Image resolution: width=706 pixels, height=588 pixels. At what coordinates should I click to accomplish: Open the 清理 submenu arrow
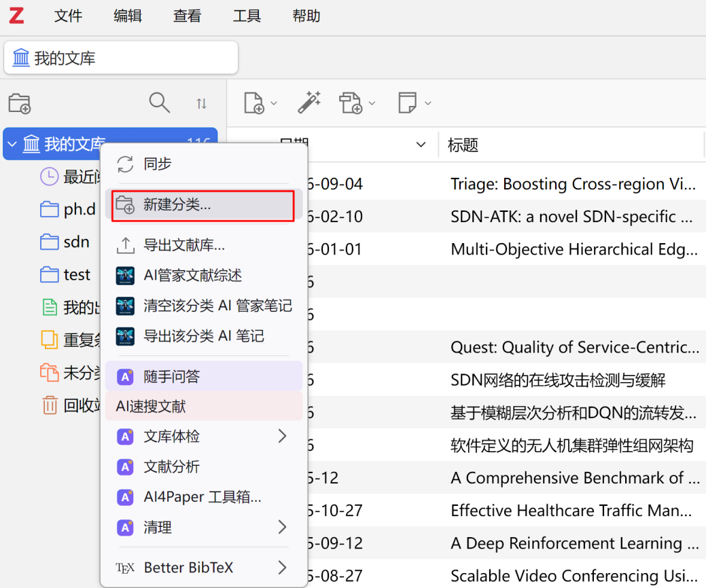pos(282,527)
